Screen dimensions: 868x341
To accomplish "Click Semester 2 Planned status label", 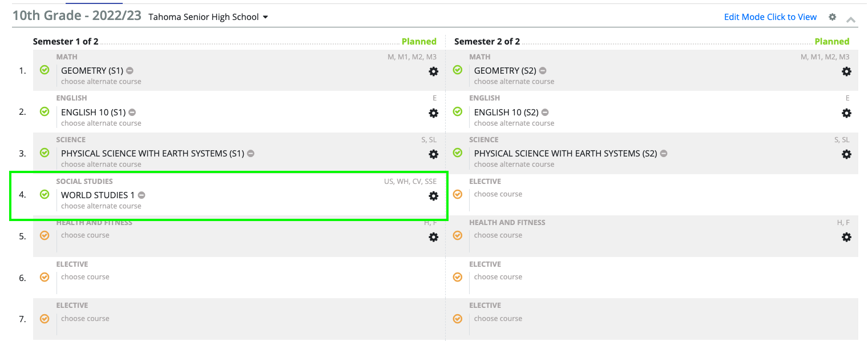I will (x=832, y=42).
